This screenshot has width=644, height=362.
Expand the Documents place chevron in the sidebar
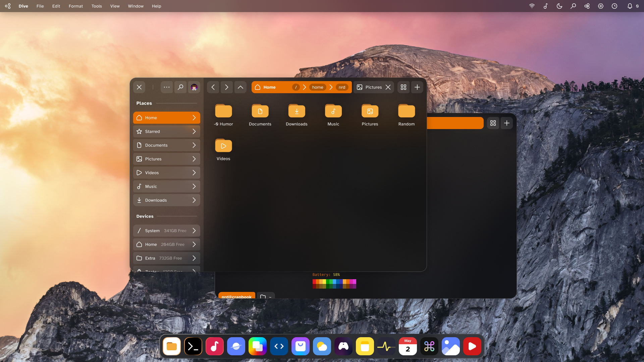click(194, 145)
